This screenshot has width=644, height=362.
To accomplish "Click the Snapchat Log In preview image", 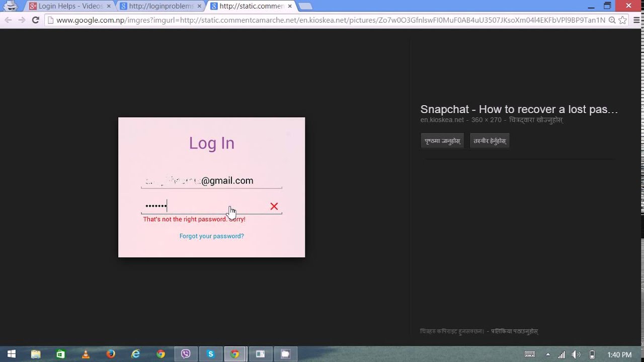I will coord(211,187).
